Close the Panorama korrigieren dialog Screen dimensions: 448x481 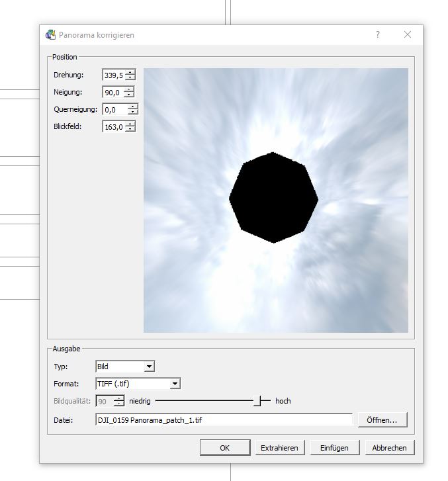coord(408,35)
